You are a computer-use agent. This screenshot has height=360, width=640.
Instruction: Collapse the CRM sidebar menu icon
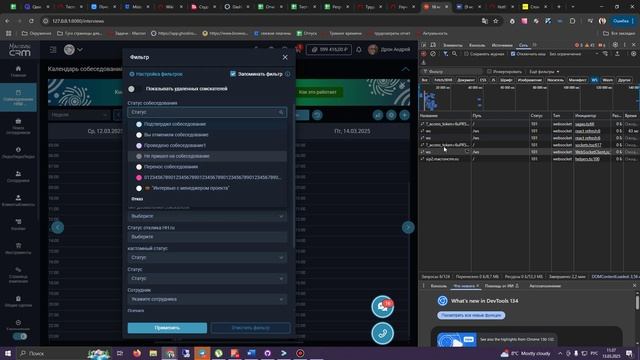tap(53, 49)
